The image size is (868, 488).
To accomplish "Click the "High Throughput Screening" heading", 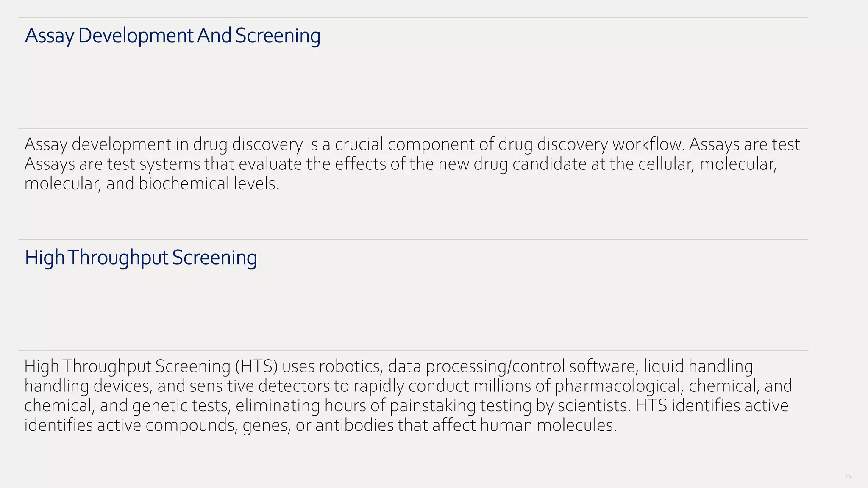I will 141,258.
